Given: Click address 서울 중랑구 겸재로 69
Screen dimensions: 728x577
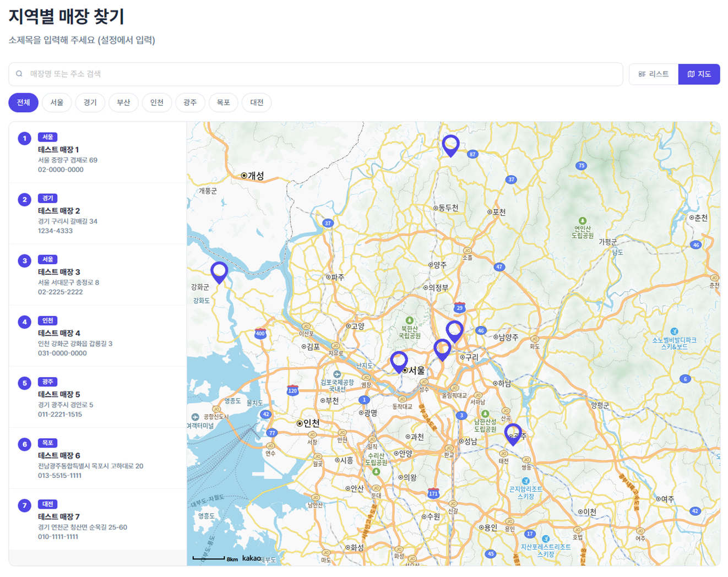Looking at the screenshot, I should pyautogui.click(x=68, y=160).
